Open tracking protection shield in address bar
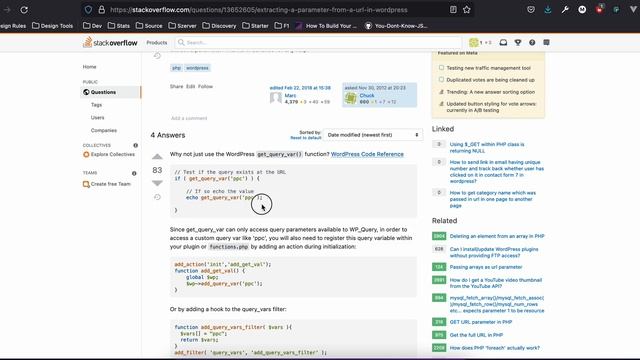Image resolution: width=640 pixels, height=360 pixels. click(88, 9)
